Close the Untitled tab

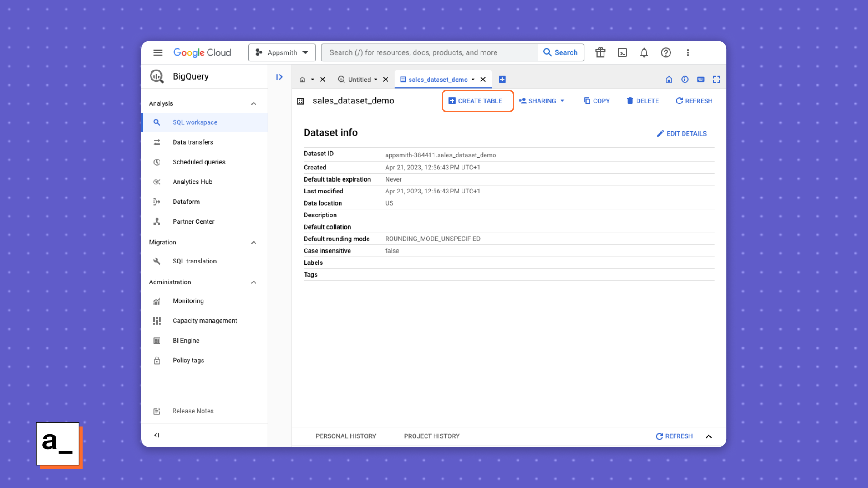coord(386,80)
